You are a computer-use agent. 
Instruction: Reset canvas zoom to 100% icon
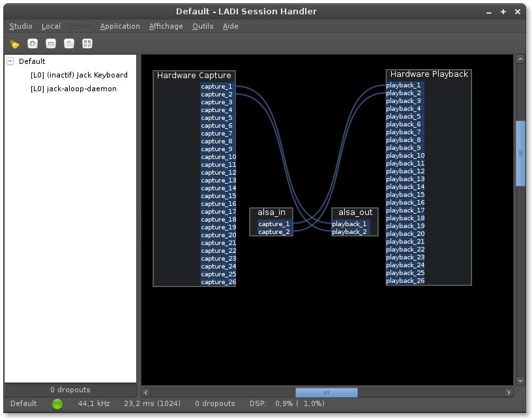[x=69, y=44]
